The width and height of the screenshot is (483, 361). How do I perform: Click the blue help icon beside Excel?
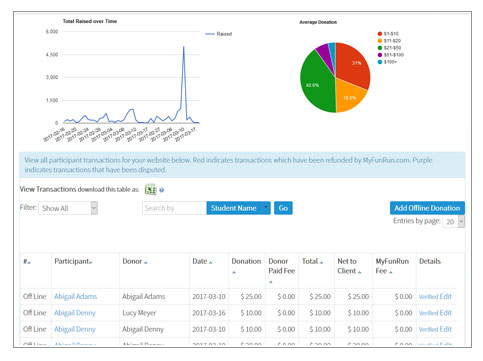[162, 190]
